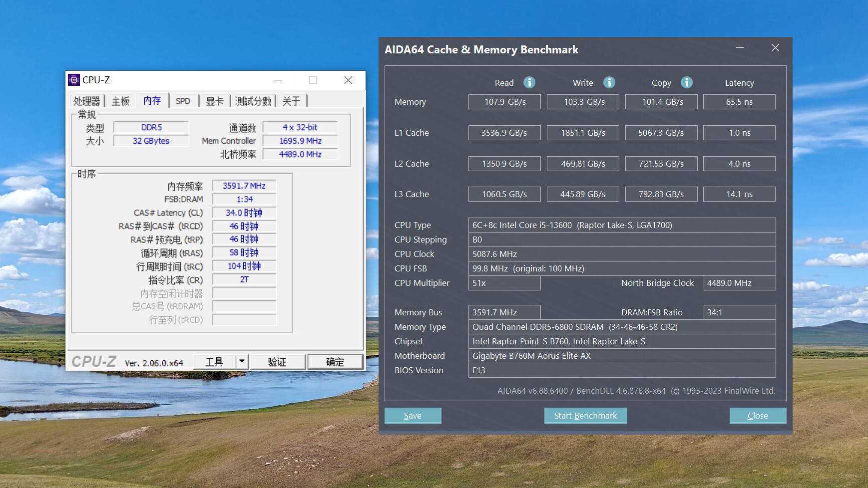Switch to the 显卡 tab

point(215,101)
